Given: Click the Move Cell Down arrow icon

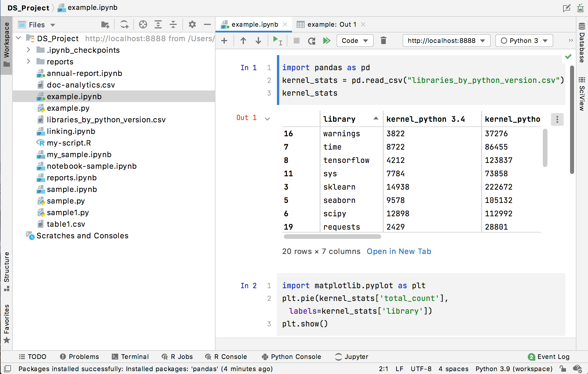Looking at the screenshot, I should click(258, 40).
